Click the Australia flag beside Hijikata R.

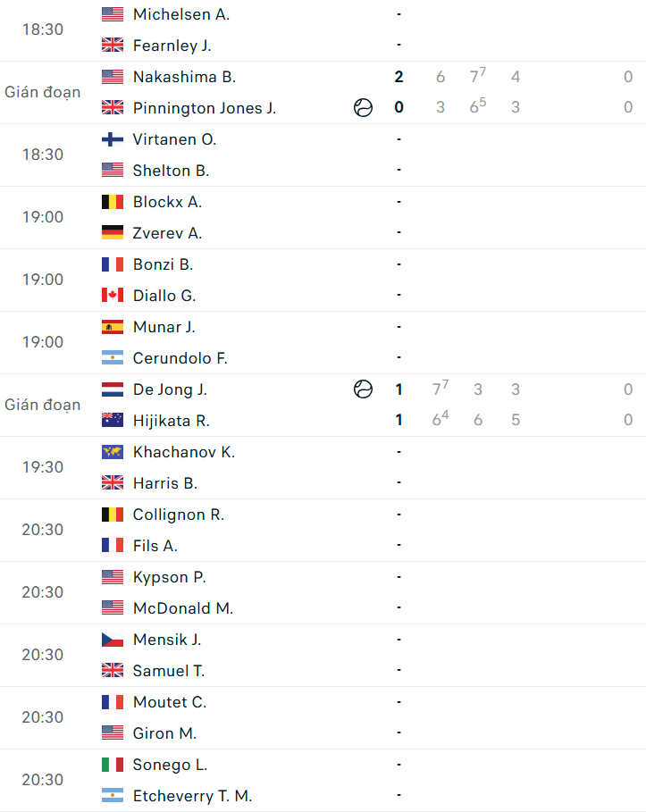(x=113, y=420)
